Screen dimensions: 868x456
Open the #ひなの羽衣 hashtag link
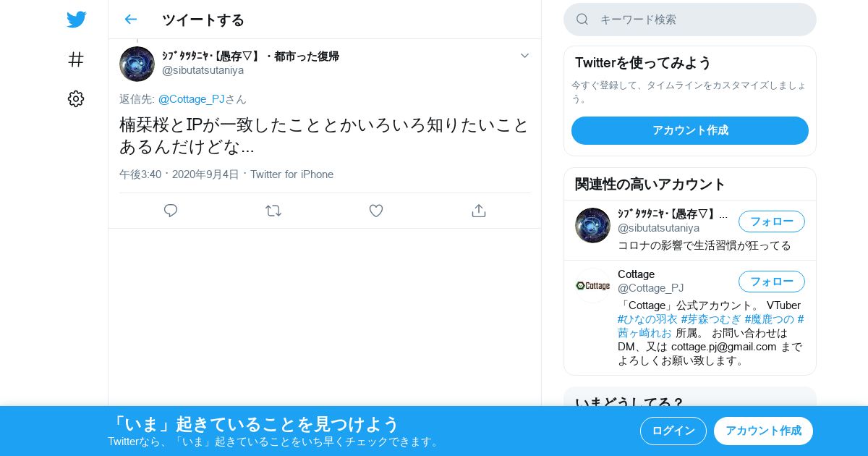click(647, 319)
